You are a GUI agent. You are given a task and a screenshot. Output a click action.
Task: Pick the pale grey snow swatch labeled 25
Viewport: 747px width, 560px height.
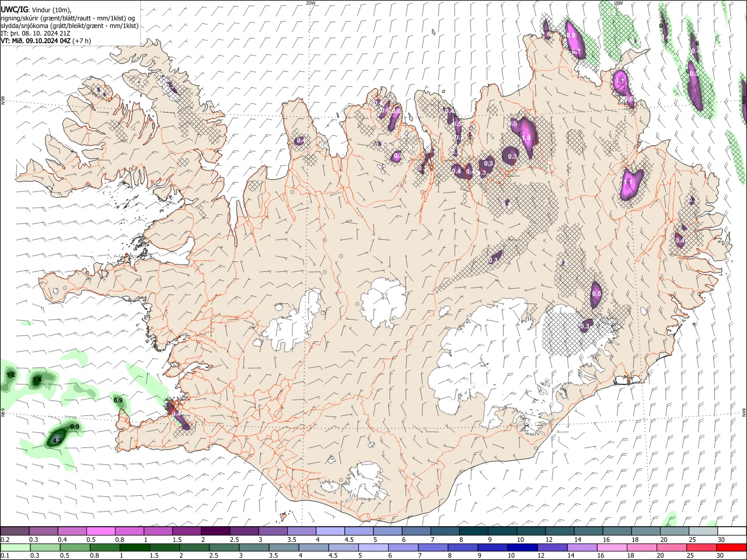(703, 531)
